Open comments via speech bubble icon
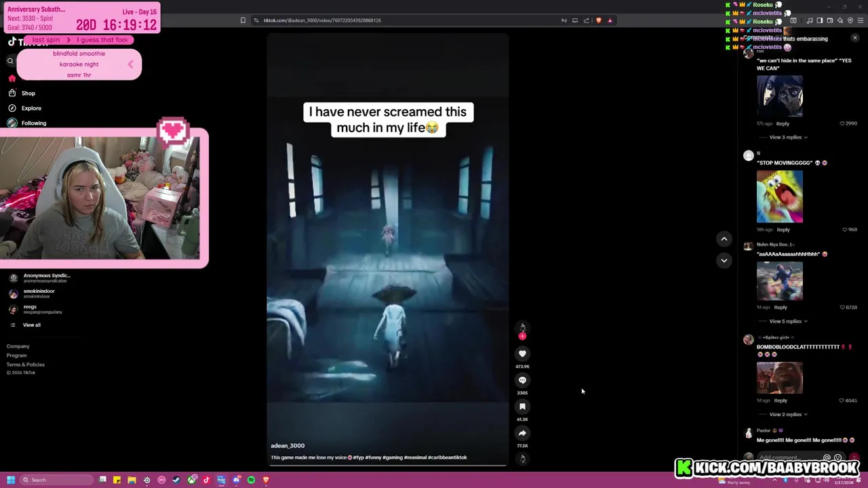 click(522, 380)
